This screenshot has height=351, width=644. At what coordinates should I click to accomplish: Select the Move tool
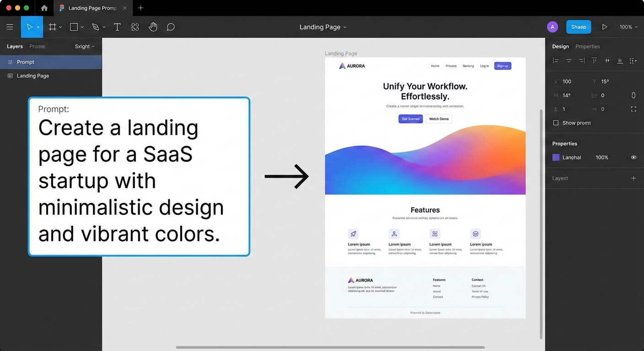[x=28, y=27]
